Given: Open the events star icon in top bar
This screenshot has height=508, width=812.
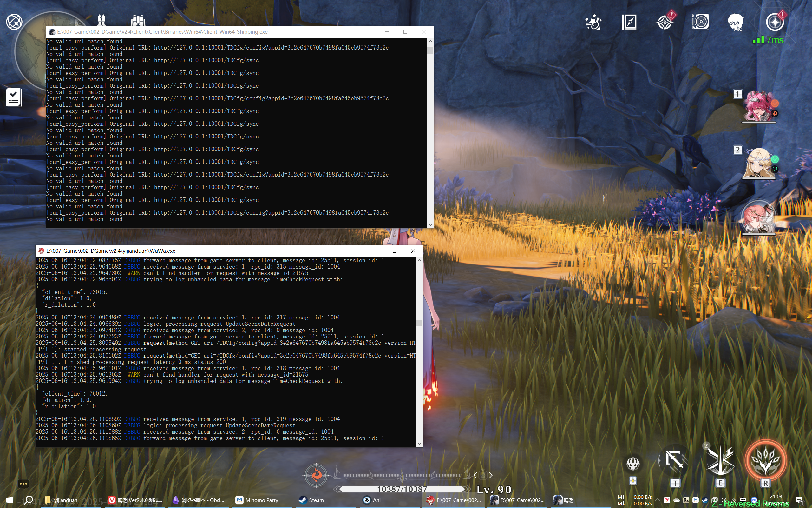Looking at the screenshot, I should coord(593,23).
